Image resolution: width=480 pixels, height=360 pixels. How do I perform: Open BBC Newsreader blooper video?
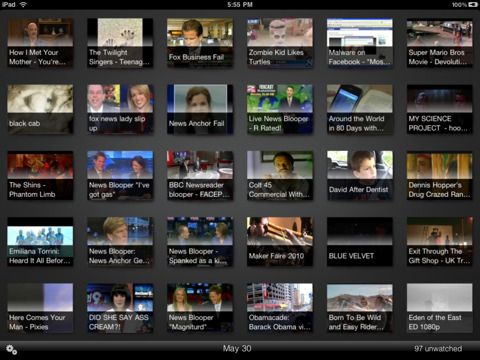tap(200, 176)
